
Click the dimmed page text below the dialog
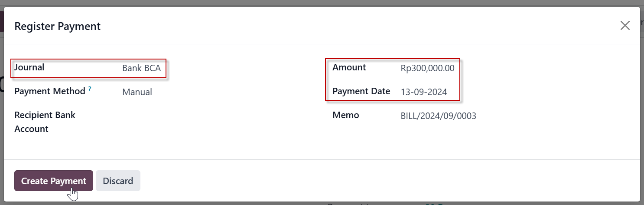tap(381, 203)
